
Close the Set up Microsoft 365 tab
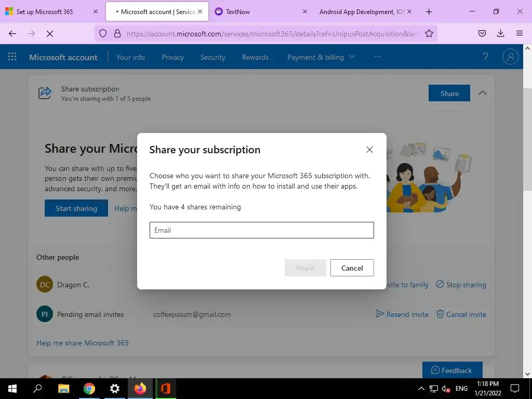[x=96, y=11]
